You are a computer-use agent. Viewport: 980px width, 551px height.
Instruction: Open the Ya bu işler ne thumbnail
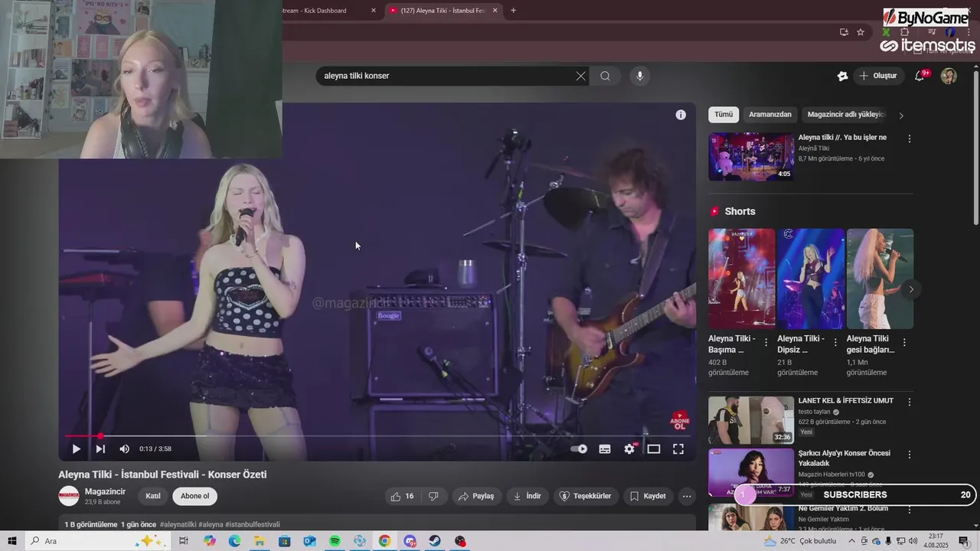tap(751, 157)
